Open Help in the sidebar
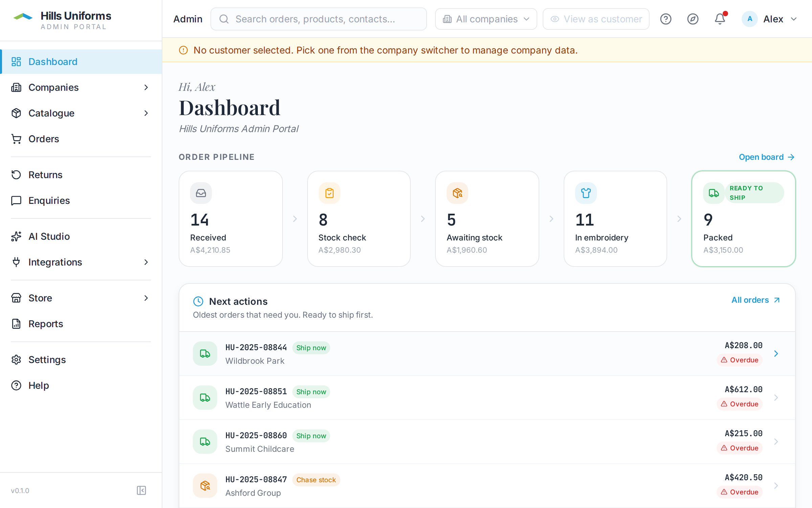This screenshot has width=812, height=508. (x=81, y=385)
